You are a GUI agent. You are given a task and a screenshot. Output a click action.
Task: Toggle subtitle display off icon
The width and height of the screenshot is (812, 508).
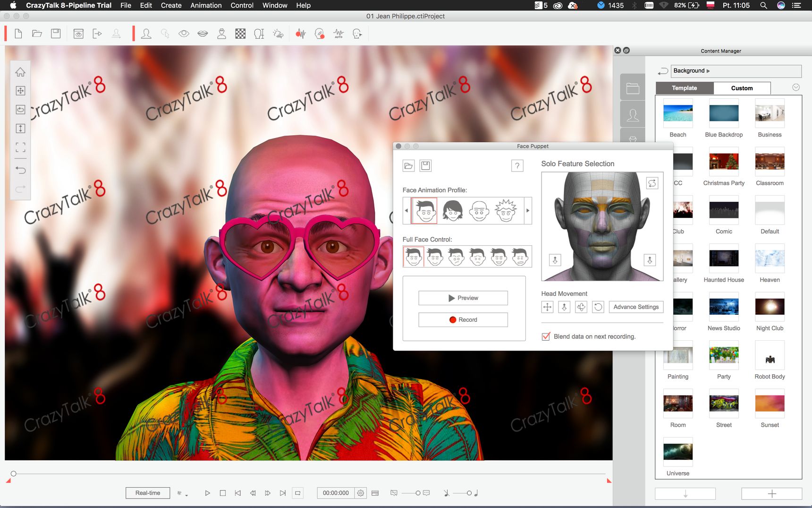pyautogui.click(x=394, y=493)
